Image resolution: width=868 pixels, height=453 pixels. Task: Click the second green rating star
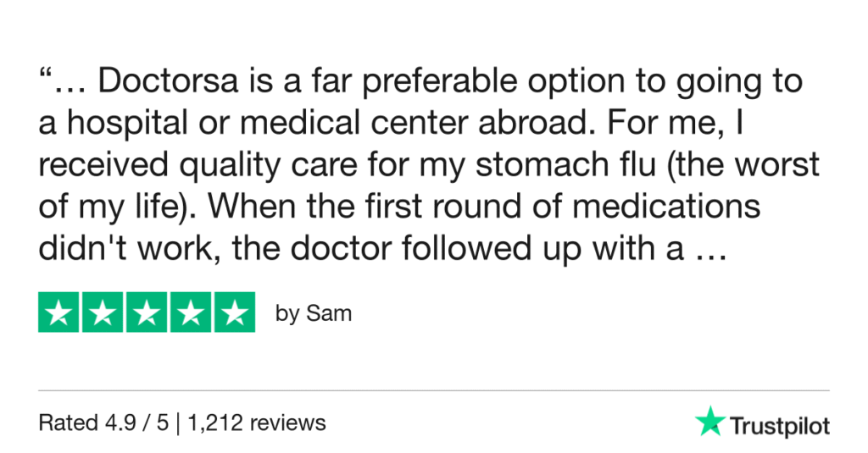point(103,312)
